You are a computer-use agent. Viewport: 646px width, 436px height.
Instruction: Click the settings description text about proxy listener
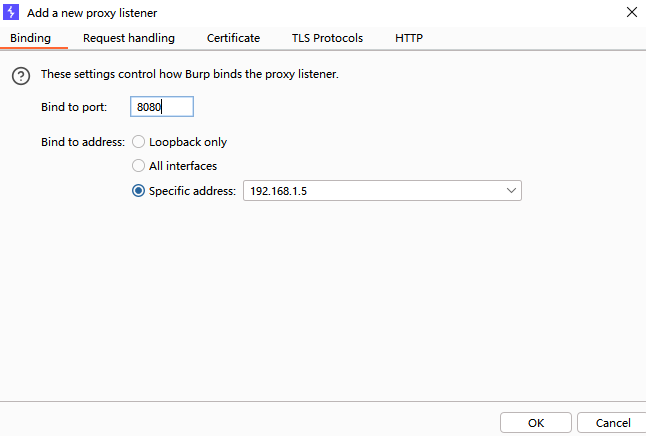click(190, 74)
